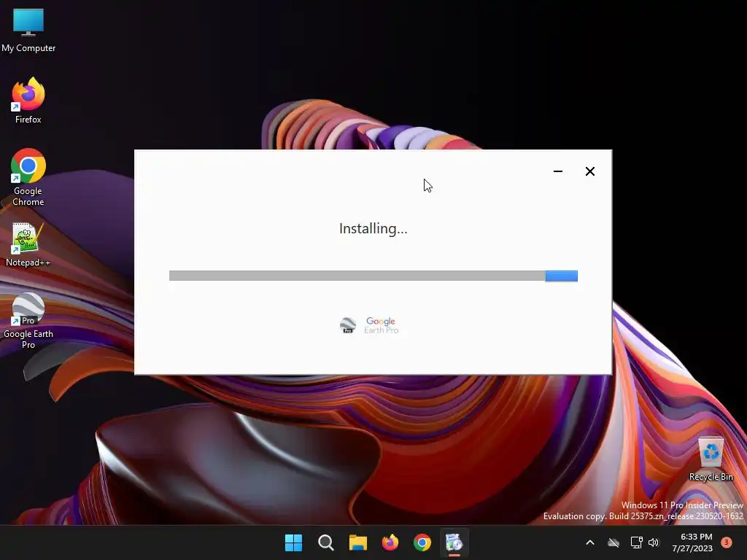Minimize the Google Earth Pro installer
The height and width of the screenshot is (560, 747).
[x=558, y=171]
